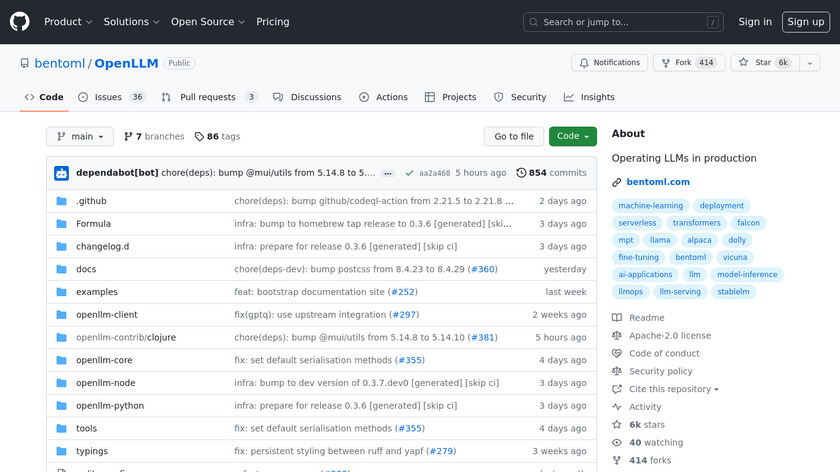The image size is (840, 472).
Task: Click the repository icon beside bentoml
Action: 25,63
